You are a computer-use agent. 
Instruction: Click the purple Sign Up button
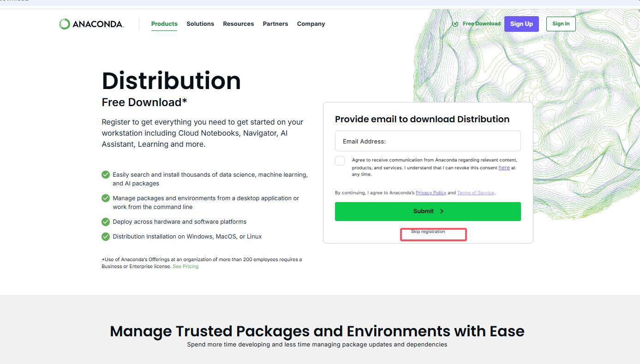point(521,24)
